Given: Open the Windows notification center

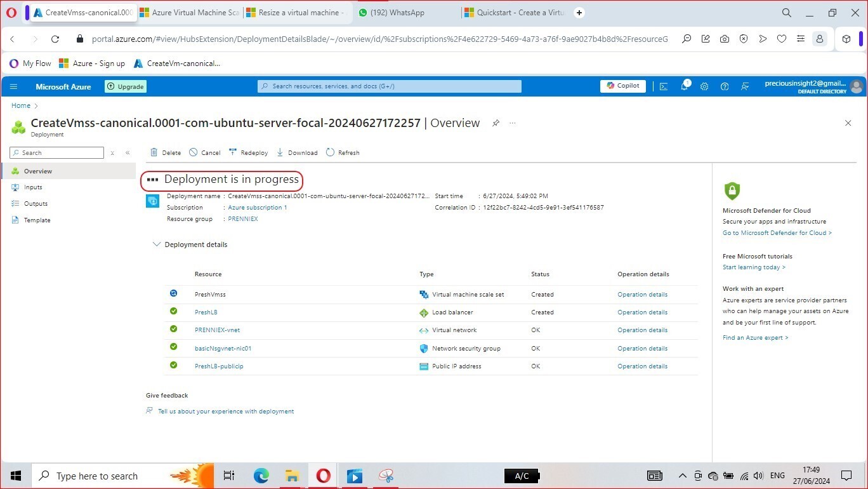Looking at the screenshot, I should (846, 476).
